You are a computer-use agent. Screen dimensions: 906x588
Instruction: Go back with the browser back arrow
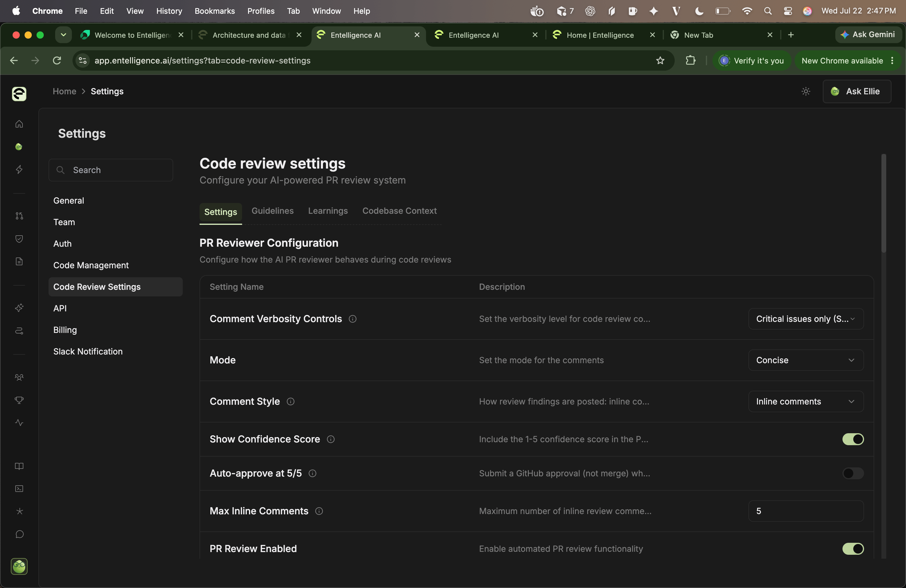(x=14, y=60)
